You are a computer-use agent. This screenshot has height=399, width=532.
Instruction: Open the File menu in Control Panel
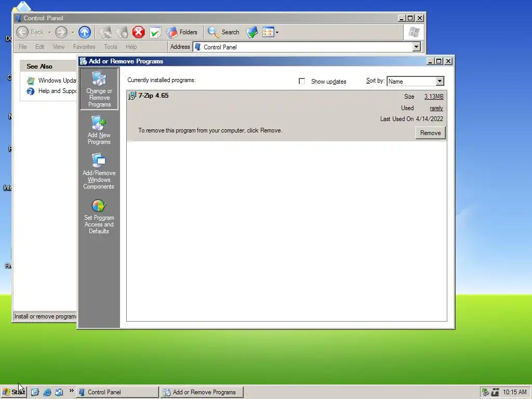[23, 47]
